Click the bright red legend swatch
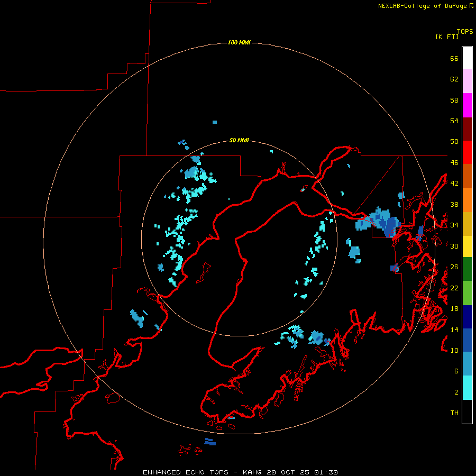This screenshot has height=476, width=476. [x=467, y=152]
